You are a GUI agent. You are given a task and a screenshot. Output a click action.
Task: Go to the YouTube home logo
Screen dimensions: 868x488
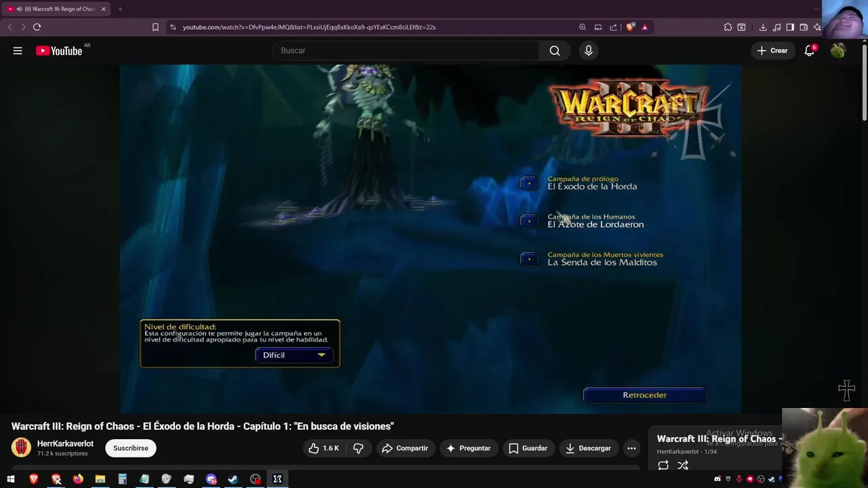pos(59,51)
